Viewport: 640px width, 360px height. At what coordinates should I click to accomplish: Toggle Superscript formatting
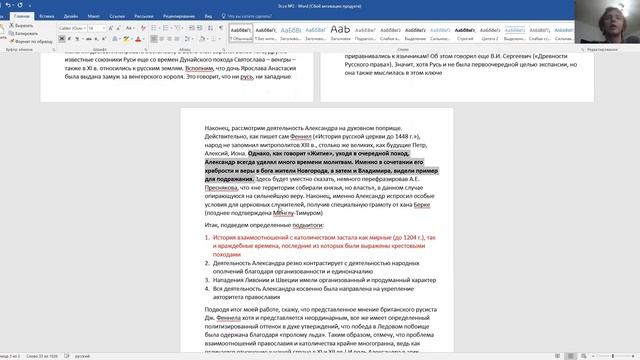pyautogui.click(x=103, y=39)
